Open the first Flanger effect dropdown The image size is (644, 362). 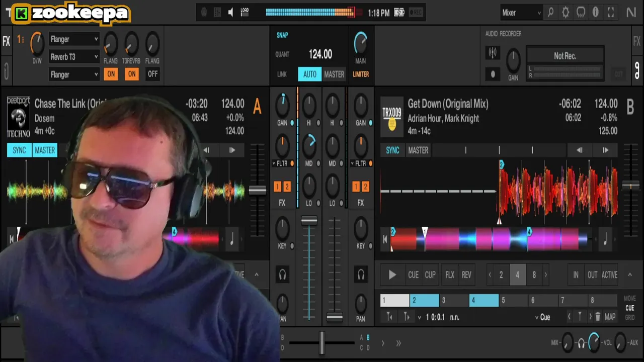coord(74,39)
